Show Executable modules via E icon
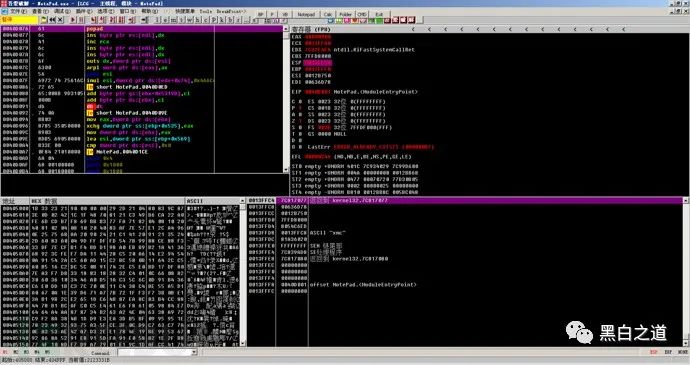 click(165, 20)
